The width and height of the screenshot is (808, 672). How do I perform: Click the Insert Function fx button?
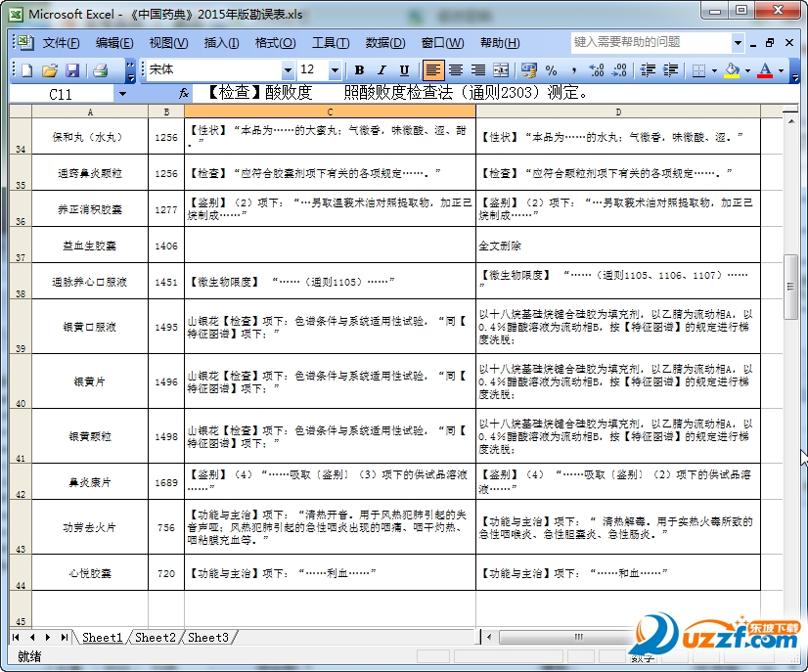point(184,94)
